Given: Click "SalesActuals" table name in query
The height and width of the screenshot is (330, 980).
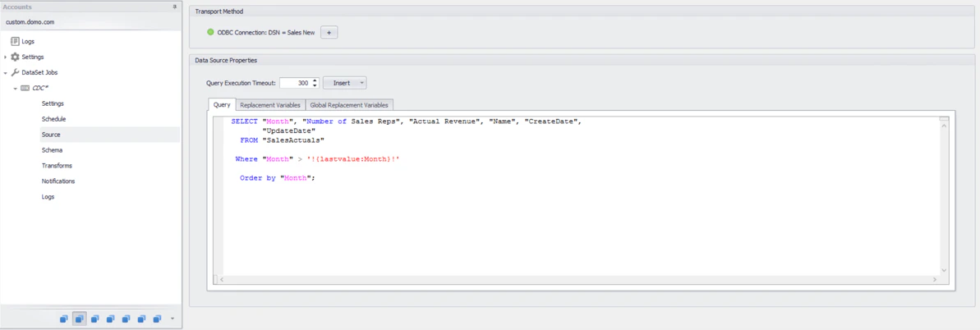Looking at the screenshot, I should (293, 140).
